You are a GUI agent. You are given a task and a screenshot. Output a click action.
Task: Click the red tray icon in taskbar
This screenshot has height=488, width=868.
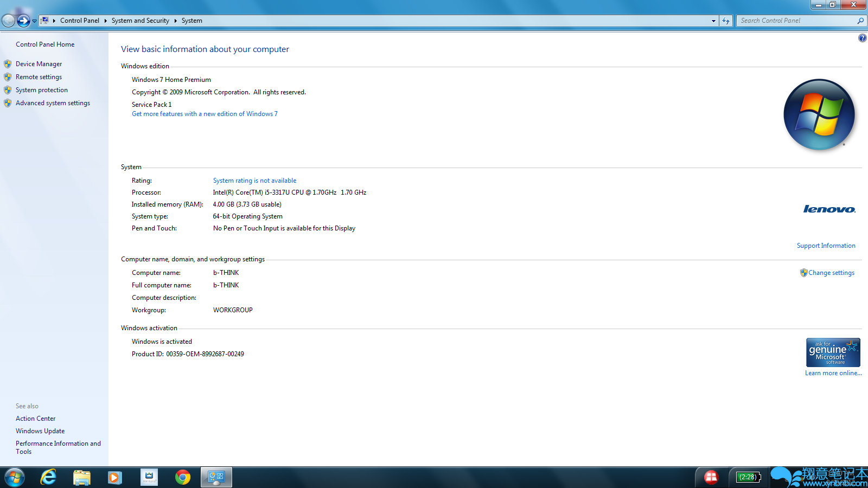711,477
